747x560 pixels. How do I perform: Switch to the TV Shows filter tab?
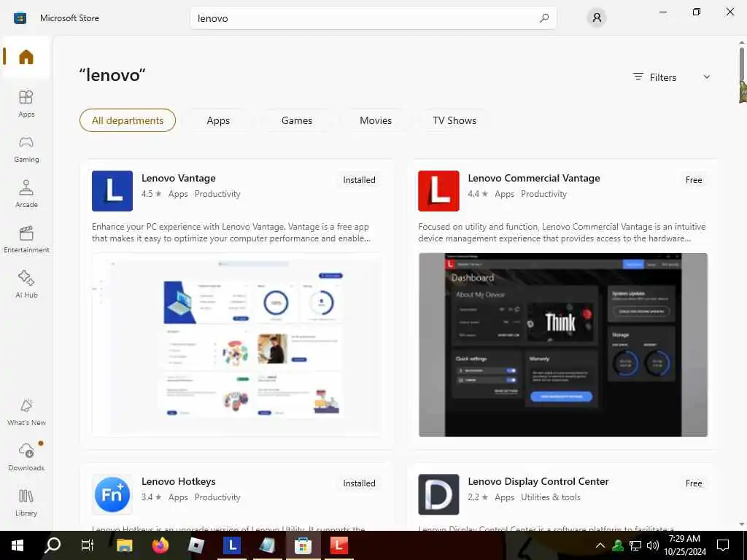[454, 120]
